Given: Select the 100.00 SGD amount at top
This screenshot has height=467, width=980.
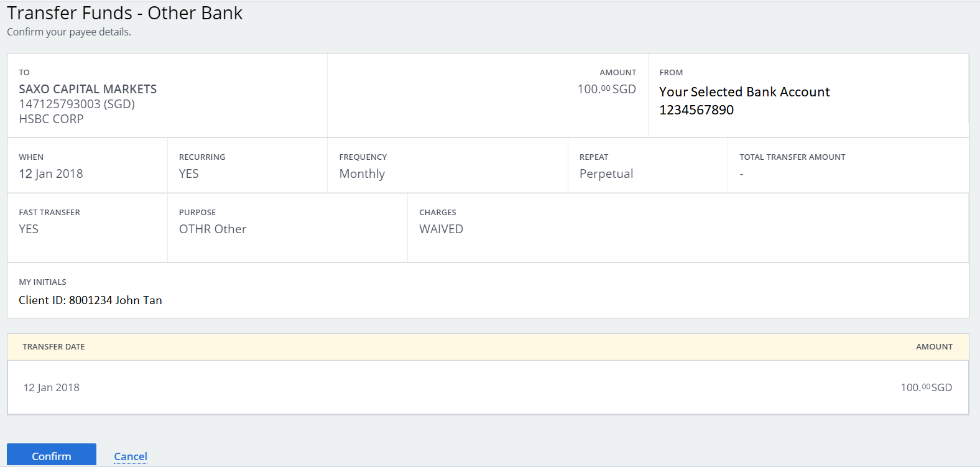Looking at the screenshot, I should [606, 89].
